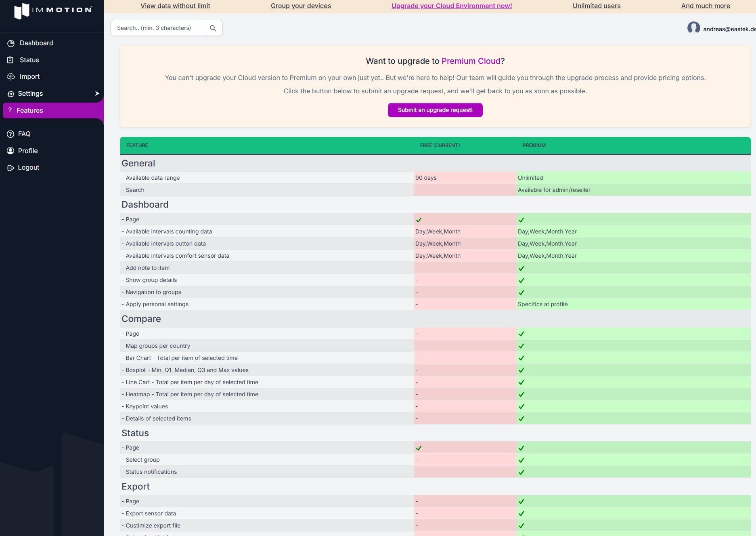The width and height of the screenshot is (756, 536).
Task: Open the Import menu entry
Action: pos(29,77)
